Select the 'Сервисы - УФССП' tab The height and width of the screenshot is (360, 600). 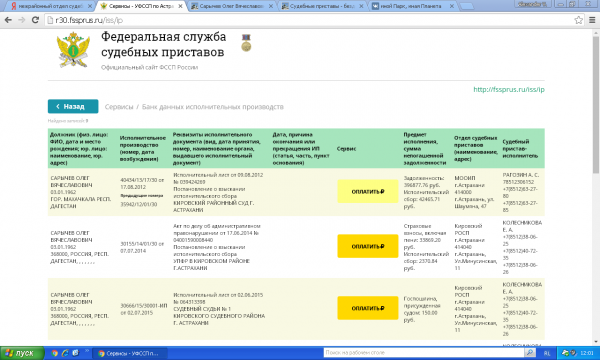(142, 6)
